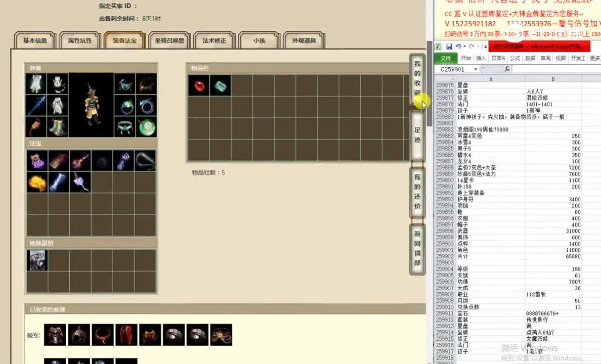The height and width of the screenshot is (364, 601).
Task: Switch to the 基本信息 tab
Action: [35, 40]
